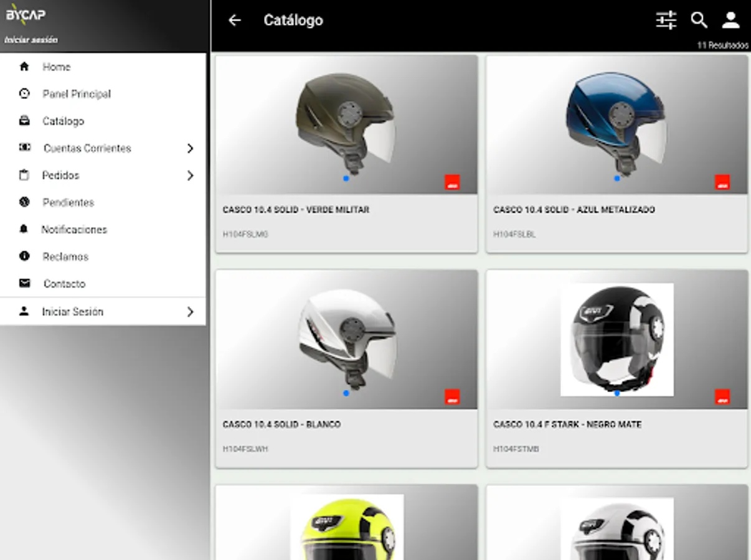Click the Pendientes icon
The height and width of the screenshot is (560, 751).
[24, 202]
